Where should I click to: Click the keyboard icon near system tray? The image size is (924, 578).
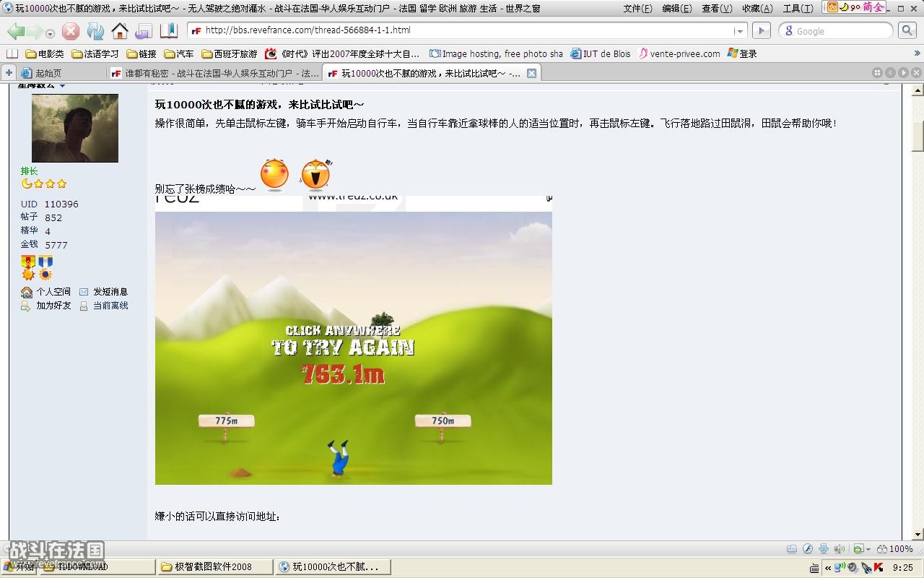click(815, 568)
